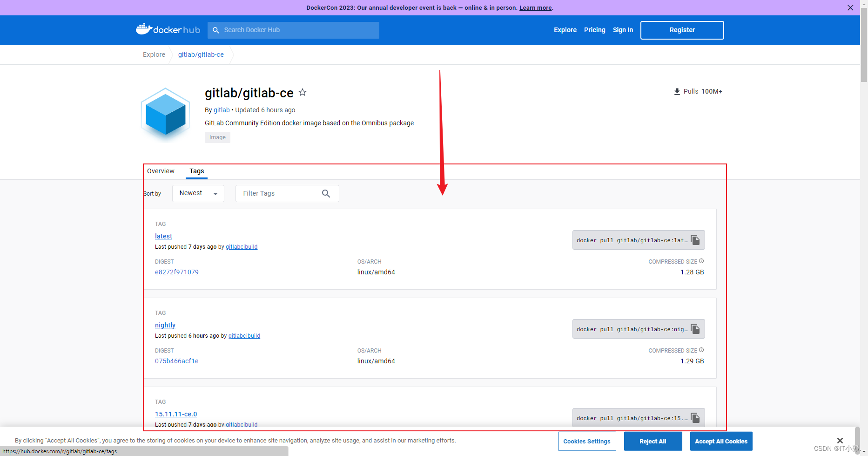
Task: Open gitlabcibuild link under nightly tag
Action: coord(244,336)
